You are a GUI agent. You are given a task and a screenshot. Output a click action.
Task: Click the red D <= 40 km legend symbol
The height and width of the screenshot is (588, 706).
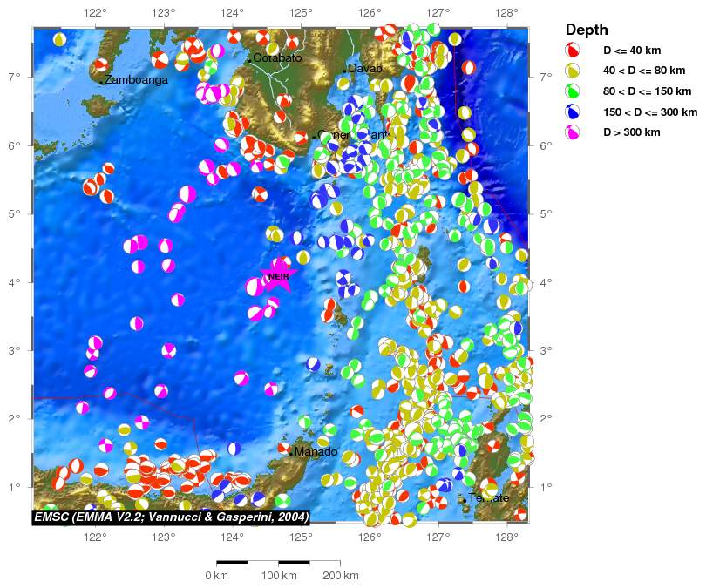[573, 50]
